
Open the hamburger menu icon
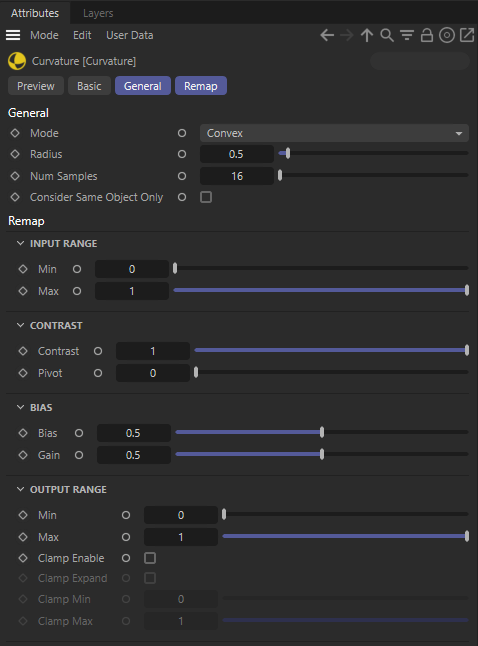coord(13,35)
